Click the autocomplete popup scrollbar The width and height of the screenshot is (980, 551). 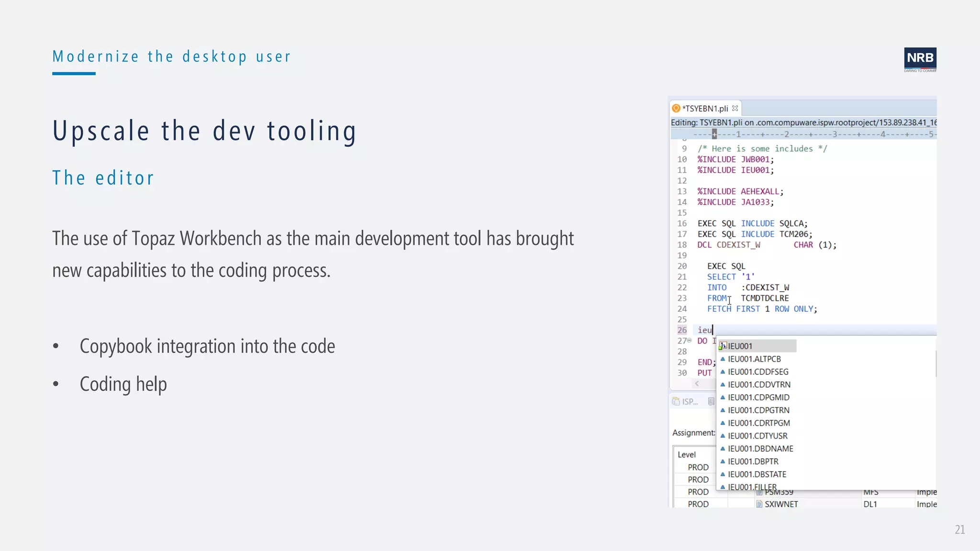pos(935,364)
